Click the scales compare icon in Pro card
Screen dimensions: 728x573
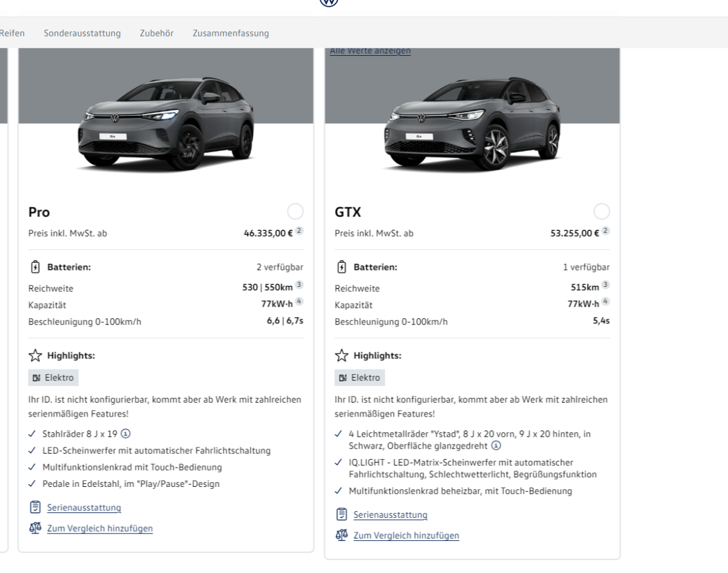click(35, 528)
